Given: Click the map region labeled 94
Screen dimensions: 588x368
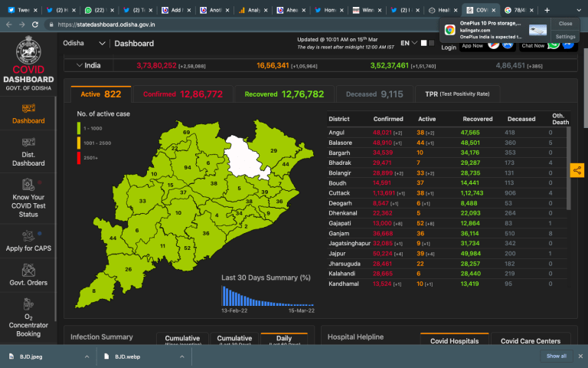Looking at the screenshot, I should [188, 167].
